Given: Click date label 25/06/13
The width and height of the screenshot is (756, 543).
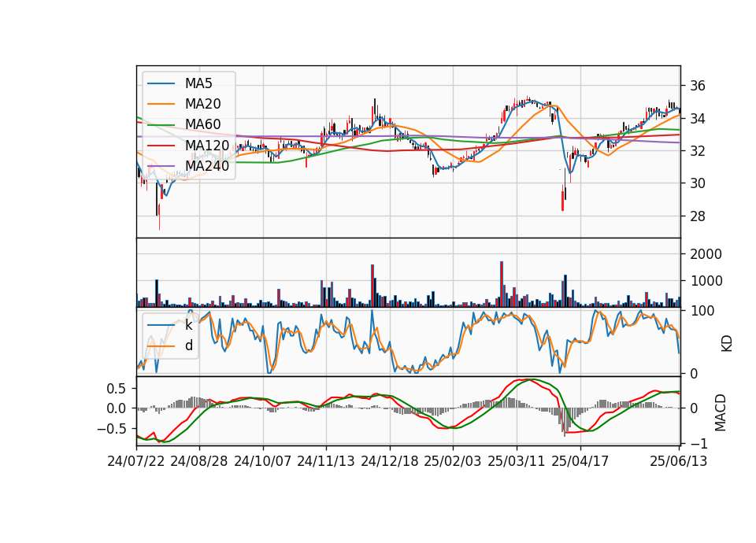Looking at the screenshot, I should click(678, 461).
